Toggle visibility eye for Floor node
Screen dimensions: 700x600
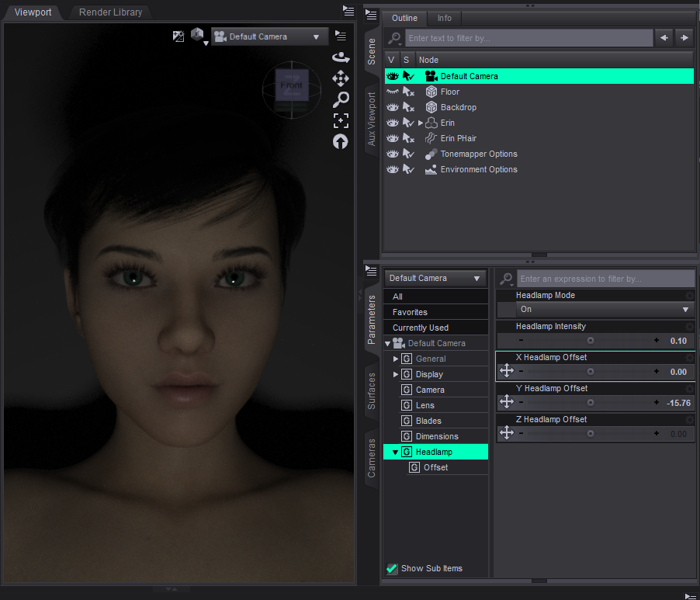point(393,92)
